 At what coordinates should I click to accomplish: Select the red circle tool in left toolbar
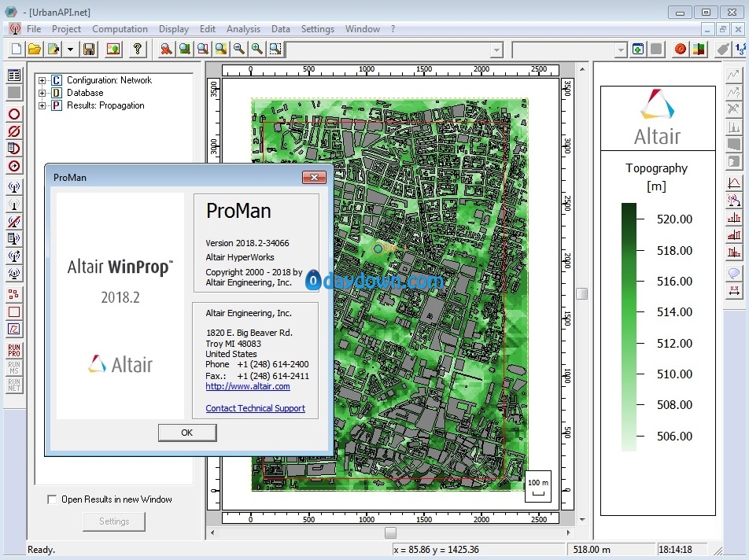(14, 114)
